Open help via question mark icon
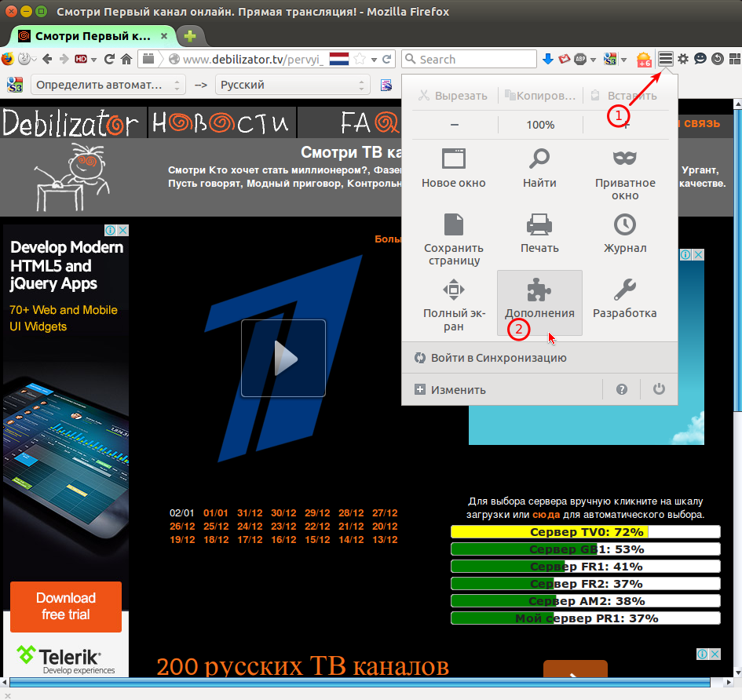Viewport: 742px width, 700px height. click(622, 389)
